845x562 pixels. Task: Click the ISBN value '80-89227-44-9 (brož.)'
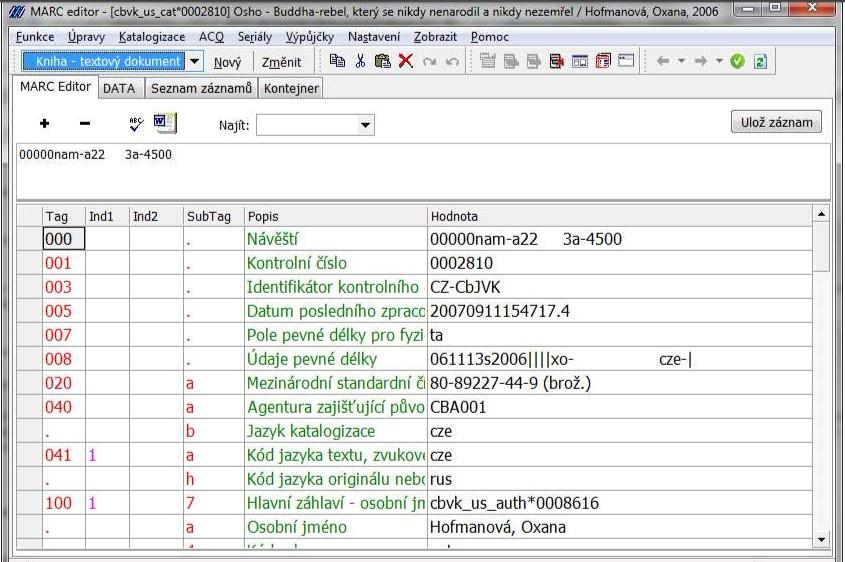[510, 383]
